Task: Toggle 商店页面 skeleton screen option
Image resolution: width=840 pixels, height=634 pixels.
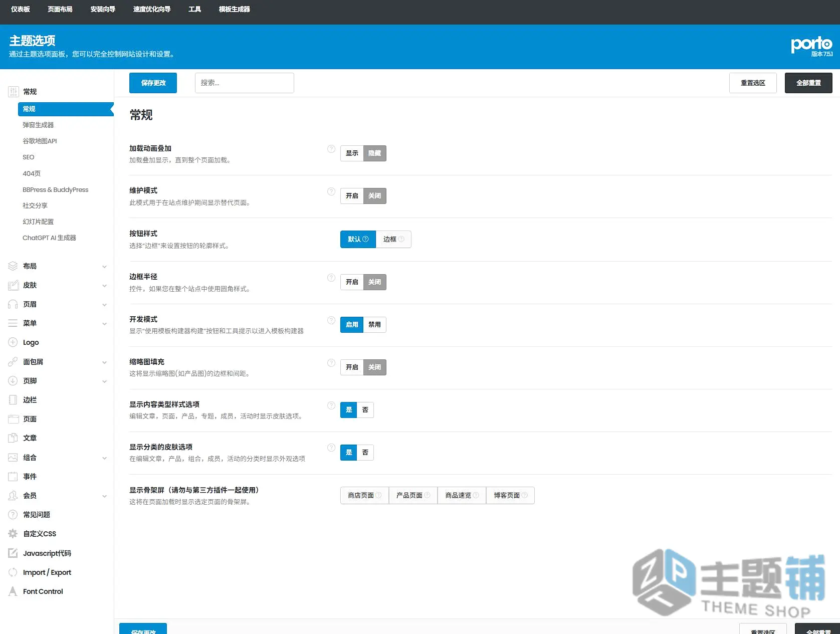Action: pyautogui.click(x=364, y=495)
